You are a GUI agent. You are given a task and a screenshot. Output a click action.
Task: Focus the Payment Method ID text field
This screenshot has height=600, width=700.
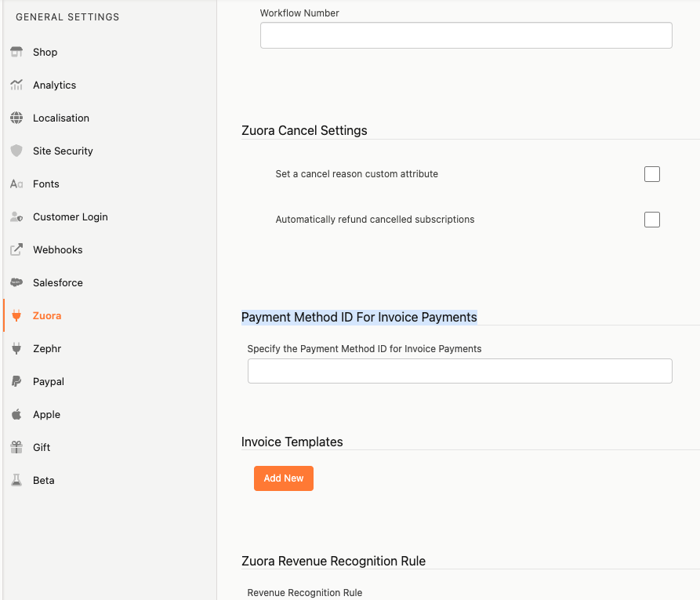coord(459,371)
